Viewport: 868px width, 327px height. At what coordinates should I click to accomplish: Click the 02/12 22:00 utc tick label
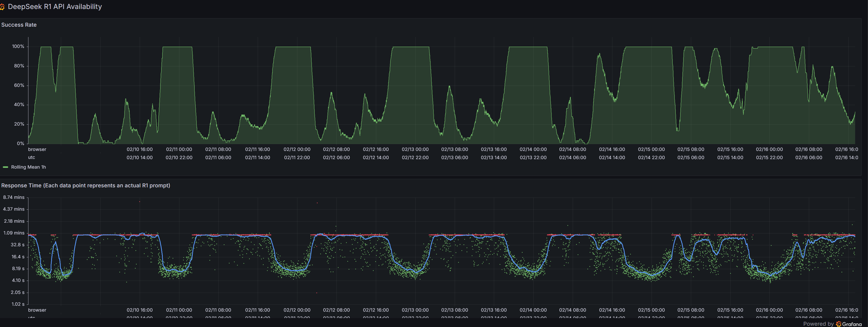click(415, 158)
